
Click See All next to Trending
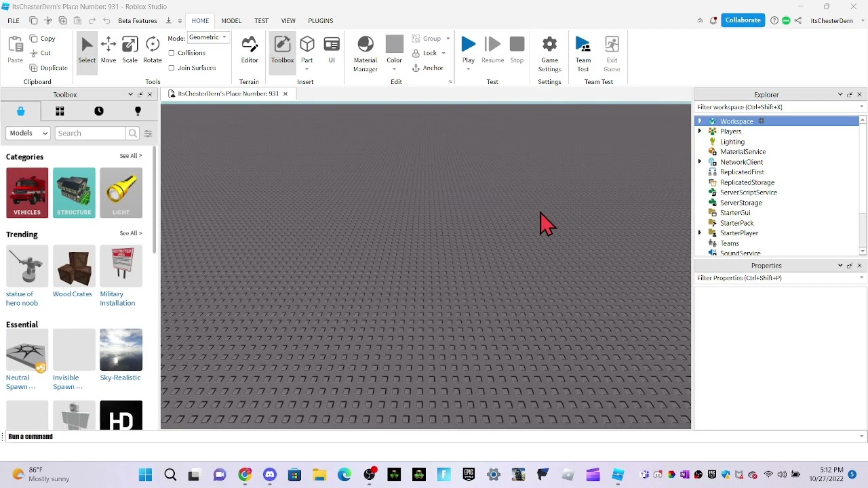(130, 233)
